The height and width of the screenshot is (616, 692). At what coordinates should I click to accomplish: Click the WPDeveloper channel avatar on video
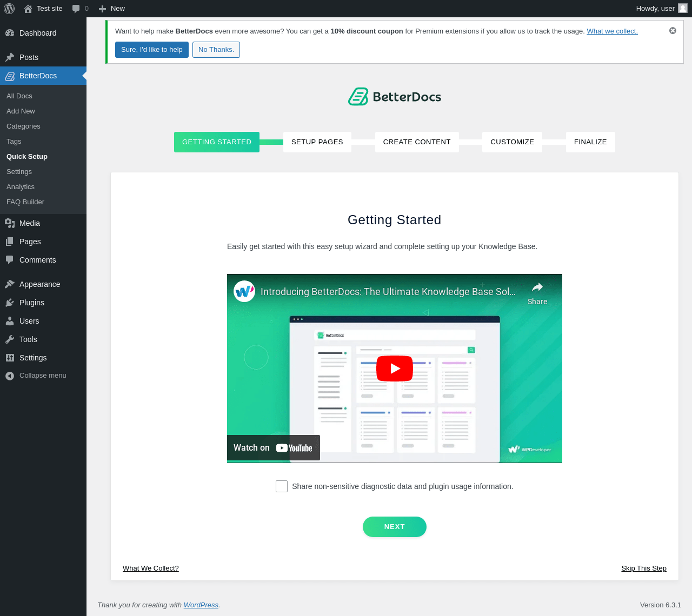click(x=244, y=291)
